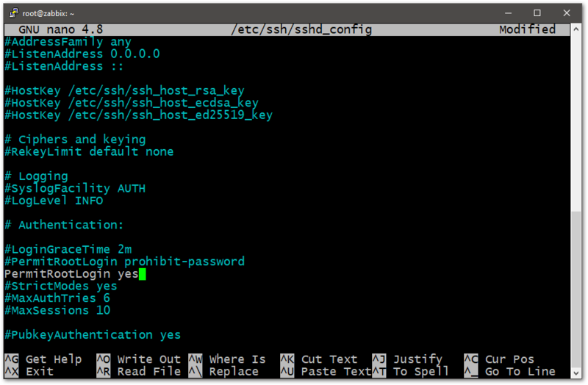Close the root@zabbix terminal window

(568, 12)
